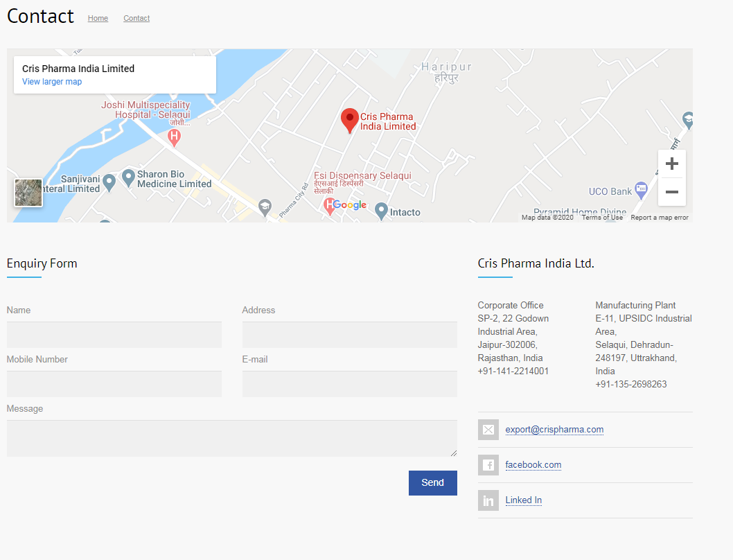The width and height of the screenshot is (733, 560).
Task: Open the Contact breadcrumb link
Action: click(136, 18)
